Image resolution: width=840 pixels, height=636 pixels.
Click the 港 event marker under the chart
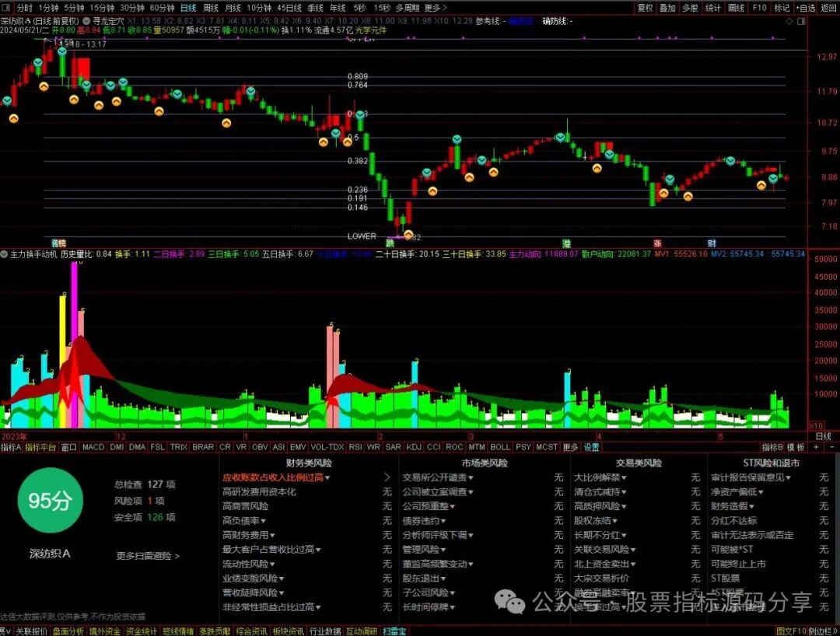(x=566, y=243)
